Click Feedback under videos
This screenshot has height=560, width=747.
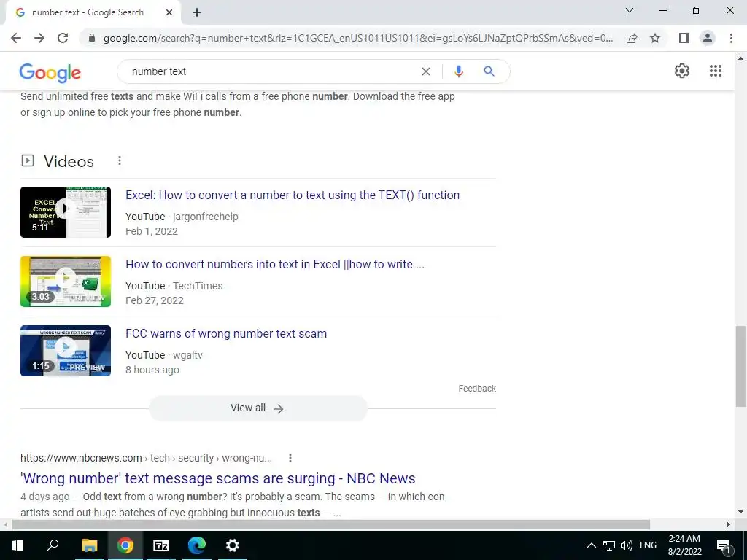click(477, 389)
